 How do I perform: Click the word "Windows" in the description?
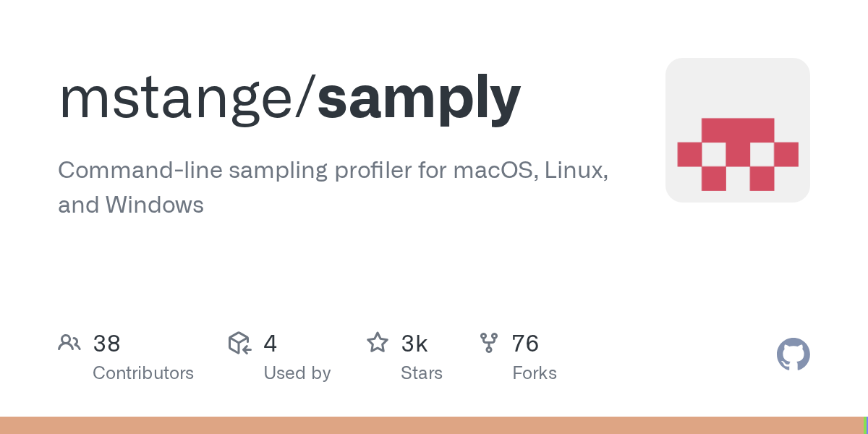click(155, 205)
